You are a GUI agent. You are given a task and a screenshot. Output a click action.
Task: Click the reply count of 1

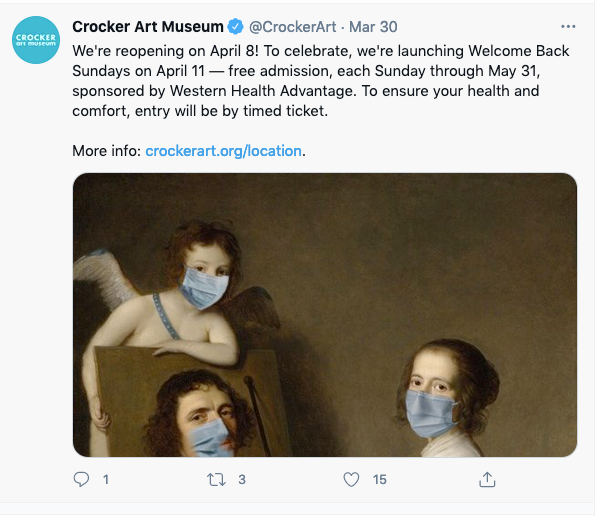click(106, 480)
